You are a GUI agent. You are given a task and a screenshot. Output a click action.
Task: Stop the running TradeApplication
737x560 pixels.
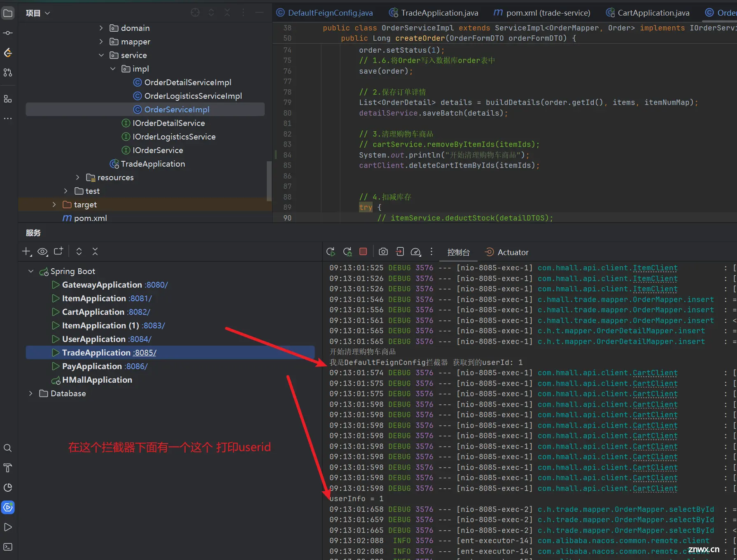[x=363, y=251]
